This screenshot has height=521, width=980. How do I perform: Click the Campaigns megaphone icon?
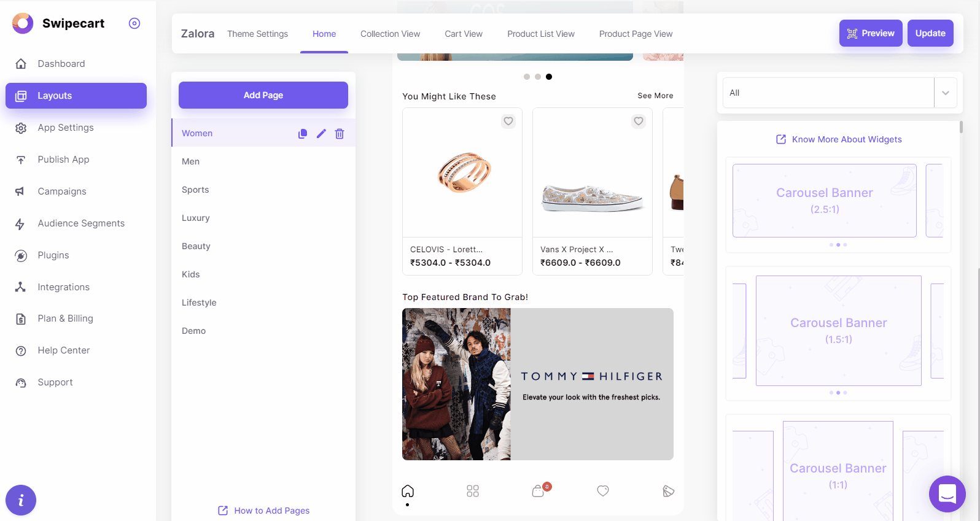21,191
